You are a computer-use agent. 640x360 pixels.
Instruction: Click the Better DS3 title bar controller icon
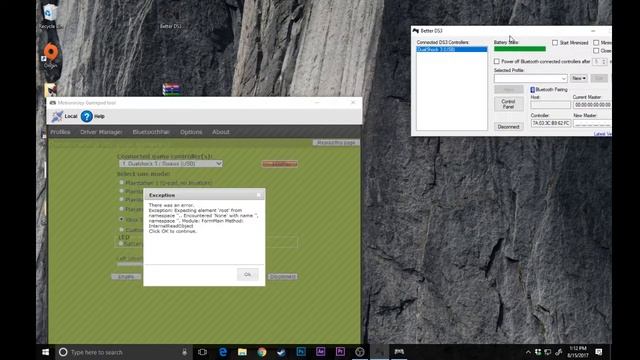[416, 31]
